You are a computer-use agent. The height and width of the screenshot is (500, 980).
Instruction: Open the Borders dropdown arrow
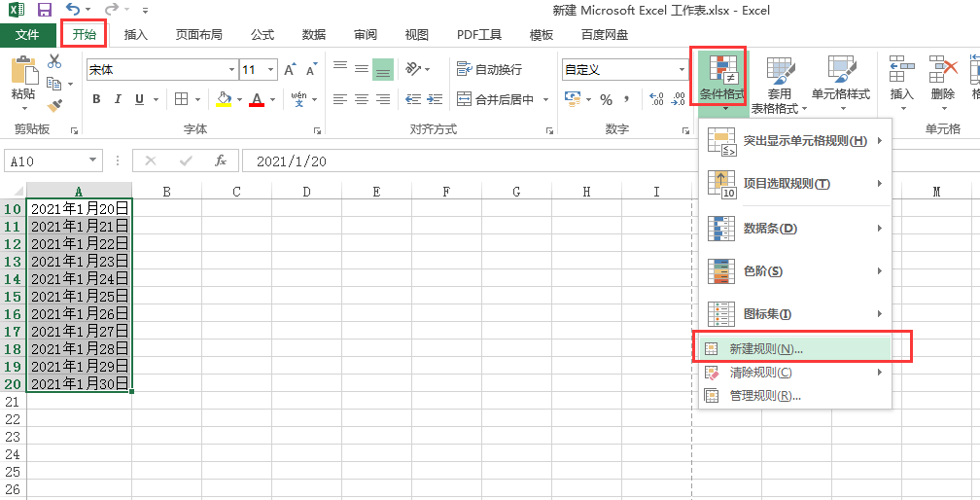(197, 99)
